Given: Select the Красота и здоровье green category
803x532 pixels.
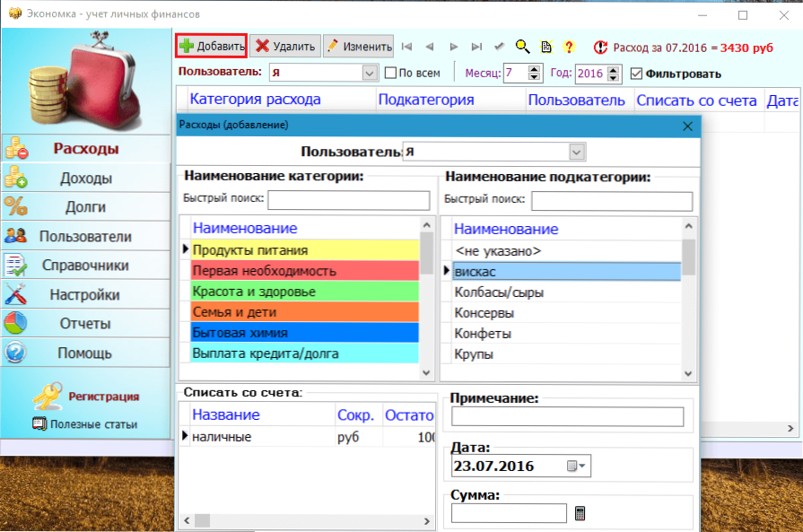Looking at the screenshot, I should (x=304, y=292).
